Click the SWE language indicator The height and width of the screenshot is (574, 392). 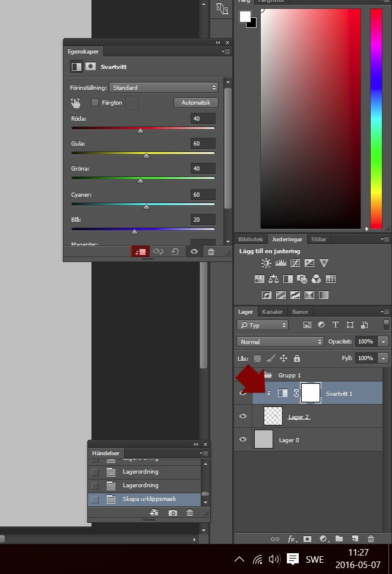314,559
